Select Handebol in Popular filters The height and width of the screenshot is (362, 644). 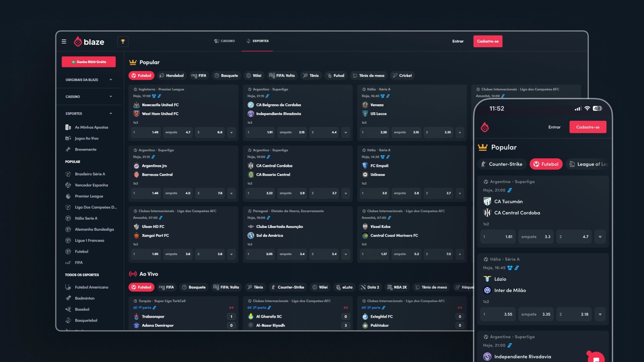point(172,75)
